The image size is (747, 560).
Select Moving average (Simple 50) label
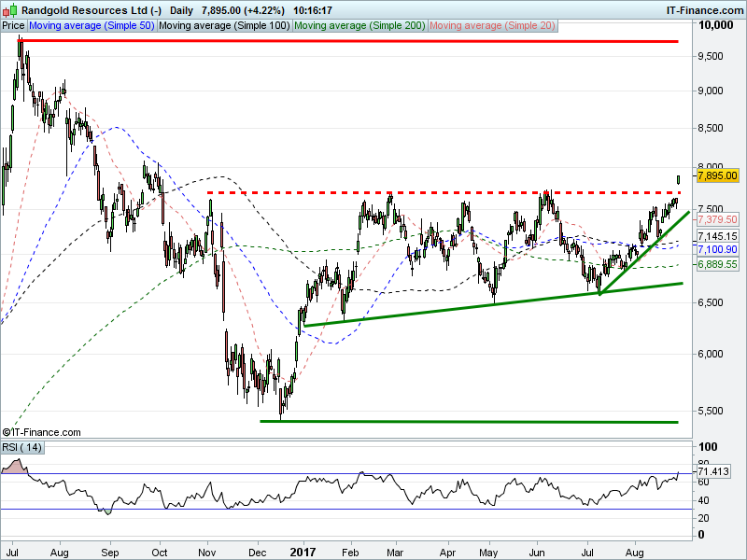pyautogui.click(x=92, y=26)
